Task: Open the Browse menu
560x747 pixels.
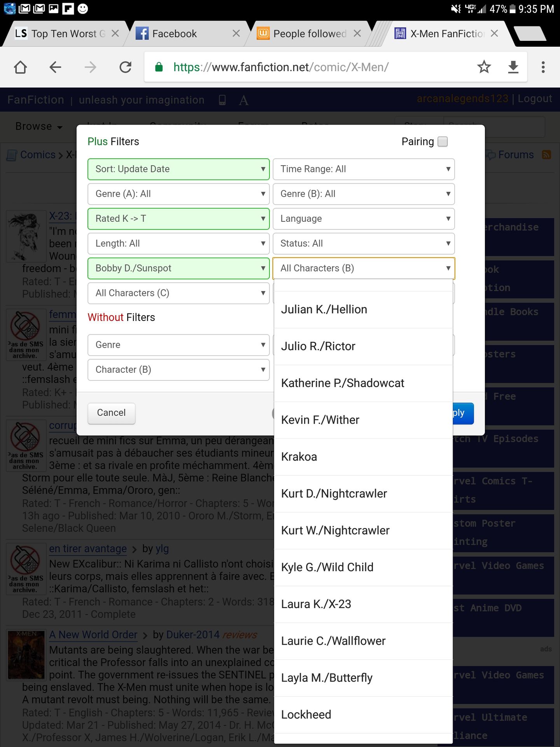Action: [x=39, y=126]
